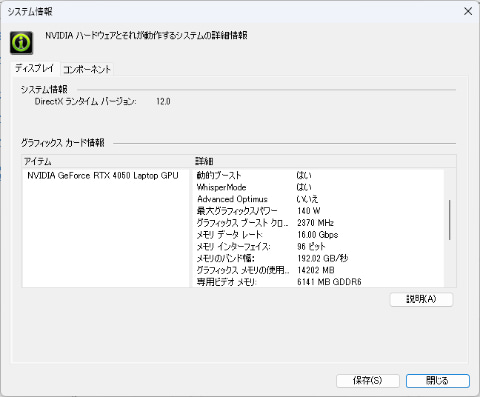Select the Advanced Optimus row
The height and width of the screenshot is (397, 480).
pyautogui.click(x=318, y=199)
